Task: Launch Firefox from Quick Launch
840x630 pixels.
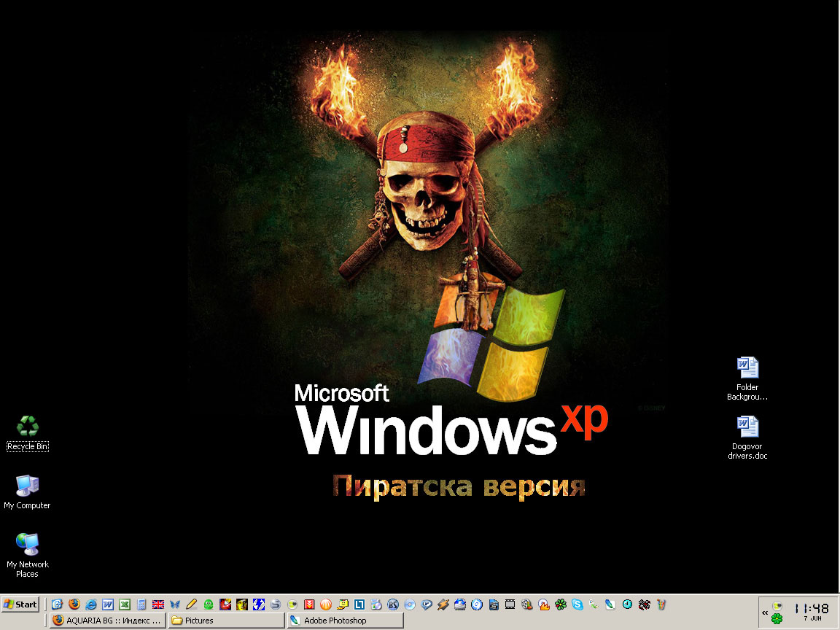Action: tap(74, 604)
